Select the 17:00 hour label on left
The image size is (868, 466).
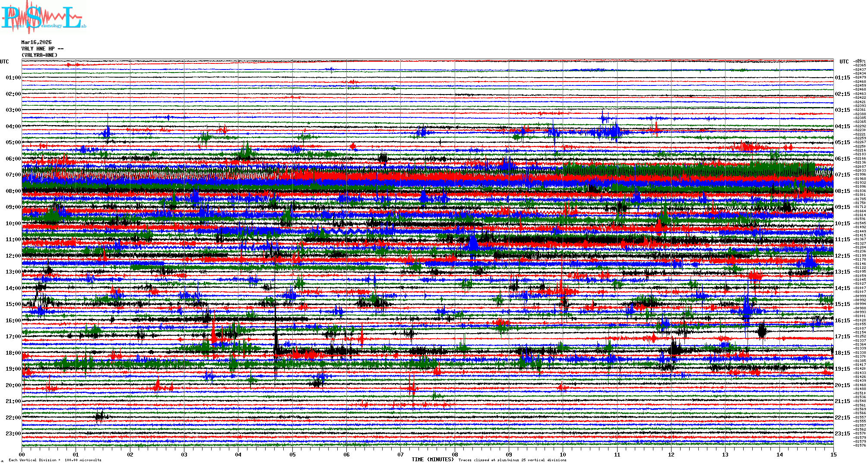point(13,337)
